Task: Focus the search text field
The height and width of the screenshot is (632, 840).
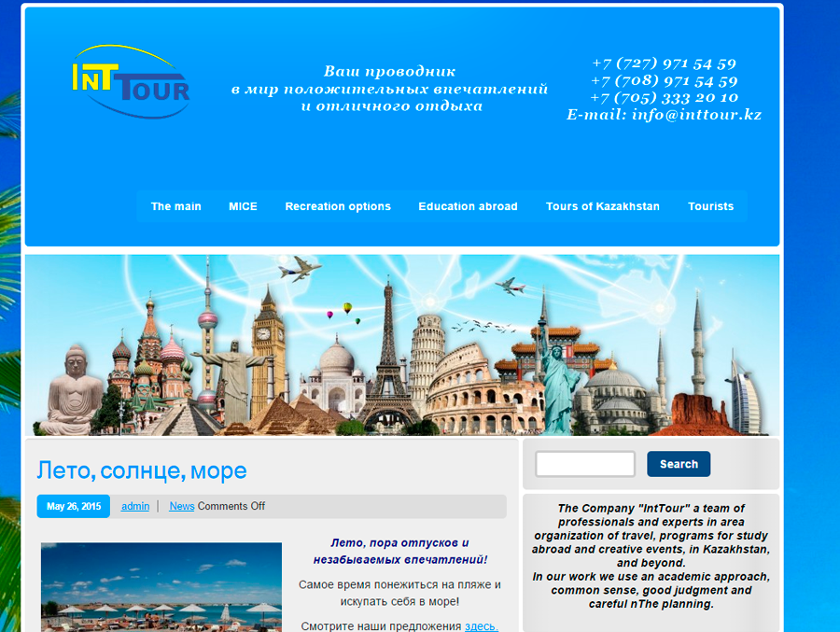Action: (x=585, y=464)
